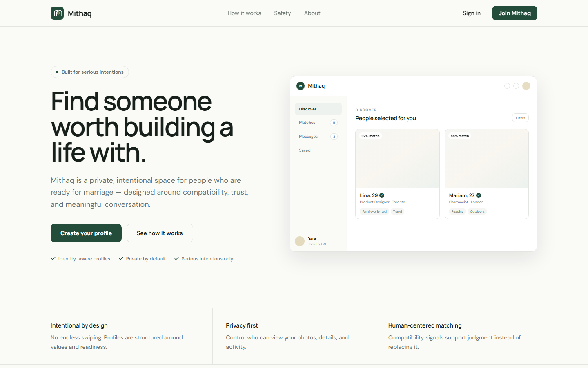Click the Family-oriented tag on Lina's card
The width and height of the screenshot is (588, 368).
374,211
